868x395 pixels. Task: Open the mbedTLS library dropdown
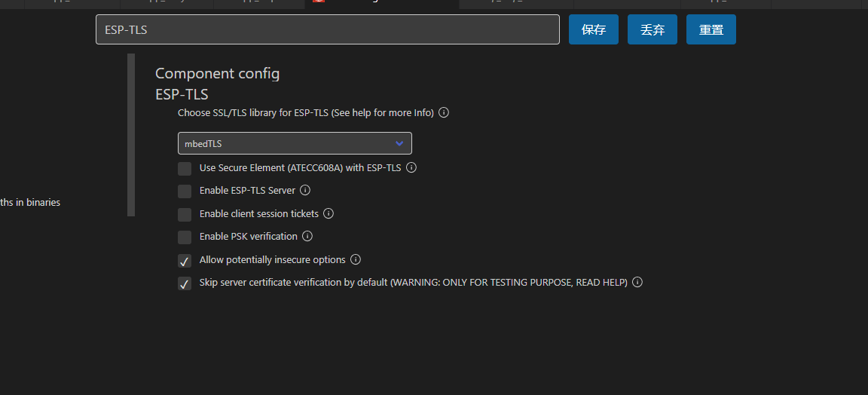(295, 143)
